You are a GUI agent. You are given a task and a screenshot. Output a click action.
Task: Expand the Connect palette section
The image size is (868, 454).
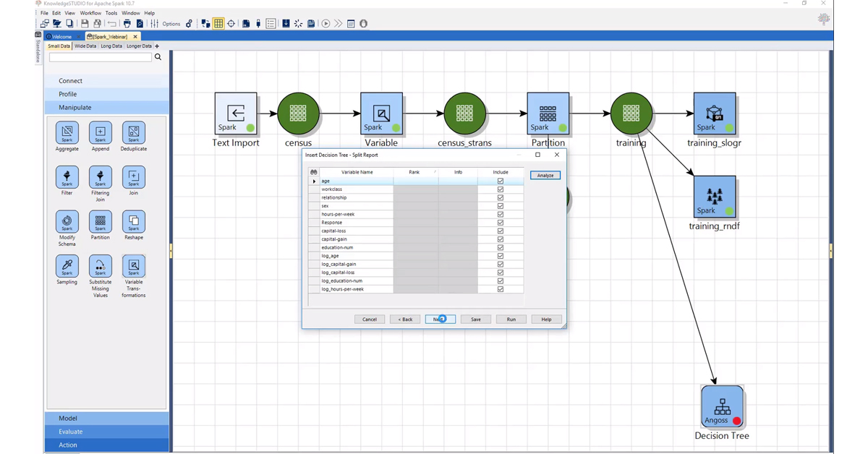106,81
